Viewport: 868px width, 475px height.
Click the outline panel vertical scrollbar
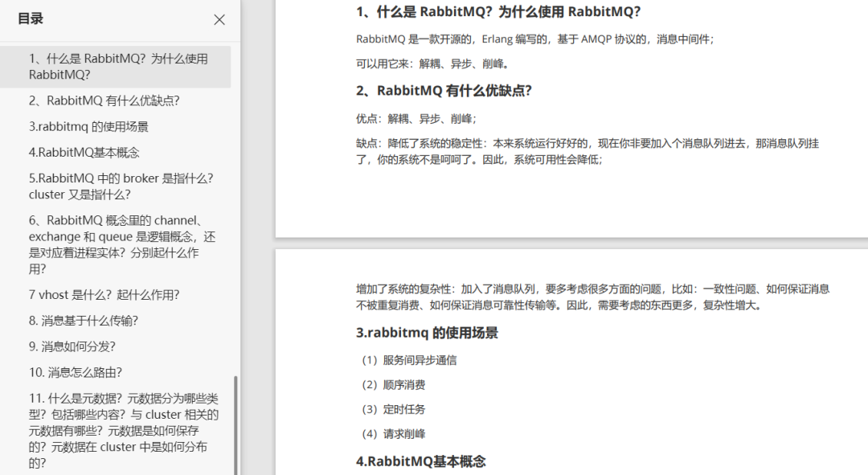tap(235, 425)
